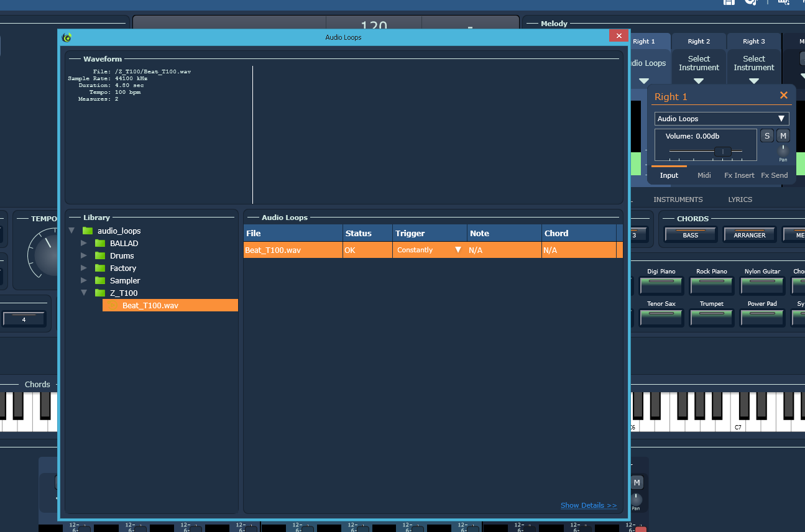805x532 pixels.
Task: Click the Note N/A cell for Beat_T100.wav
Action: [x=504, y=250]
